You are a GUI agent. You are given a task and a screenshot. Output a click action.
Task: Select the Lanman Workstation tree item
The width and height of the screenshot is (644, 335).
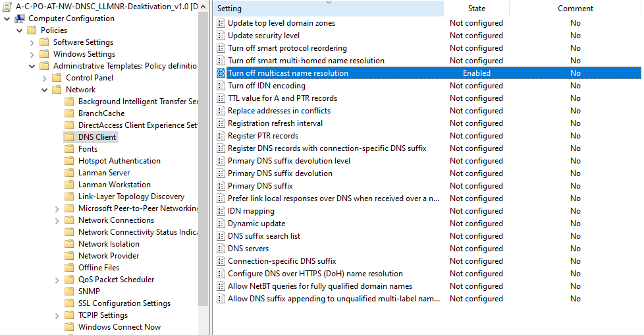[x=114, y=185]
